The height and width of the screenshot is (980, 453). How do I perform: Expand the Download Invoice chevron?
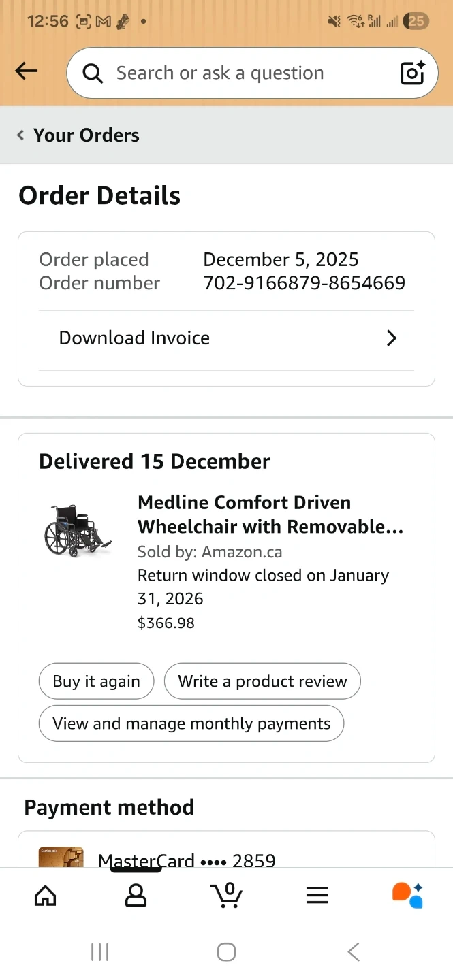(x=391, y=338)
